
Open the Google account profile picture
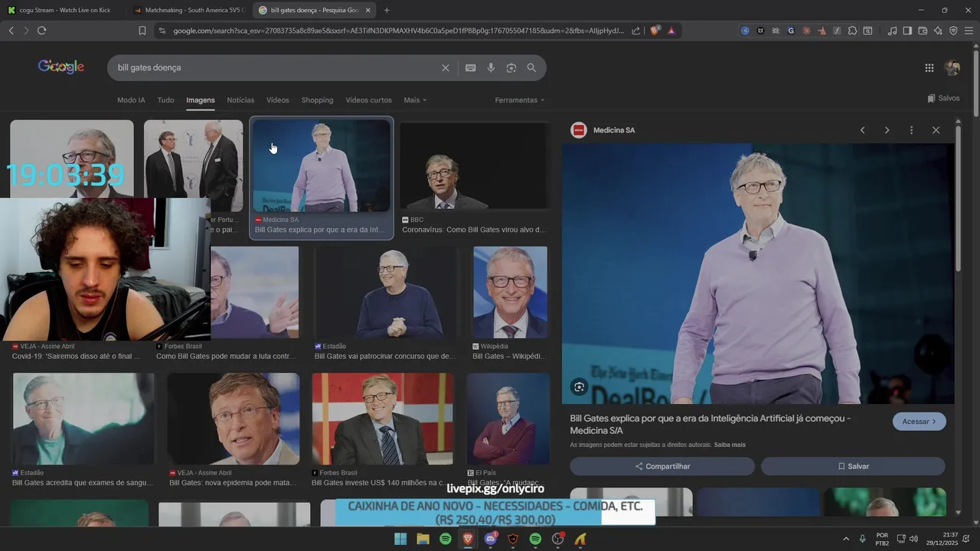tap(952, 68)
